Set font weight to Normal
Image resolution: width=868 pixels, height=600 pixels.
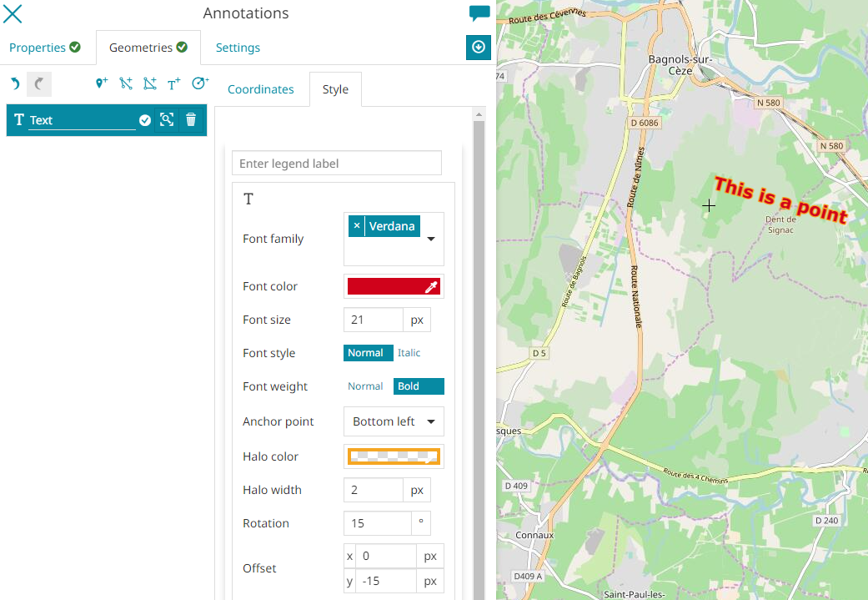(x=365, y=386)
